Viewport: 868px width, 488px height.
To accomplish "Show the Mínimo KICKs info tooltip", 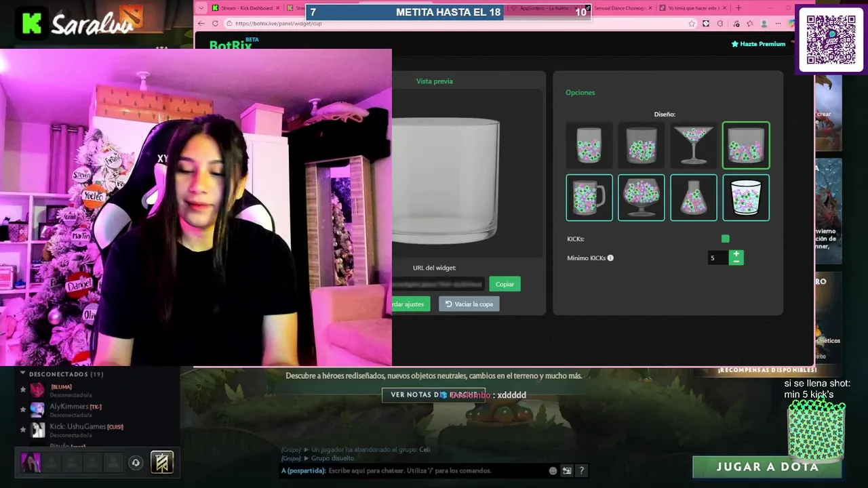I will click(610, 258).
